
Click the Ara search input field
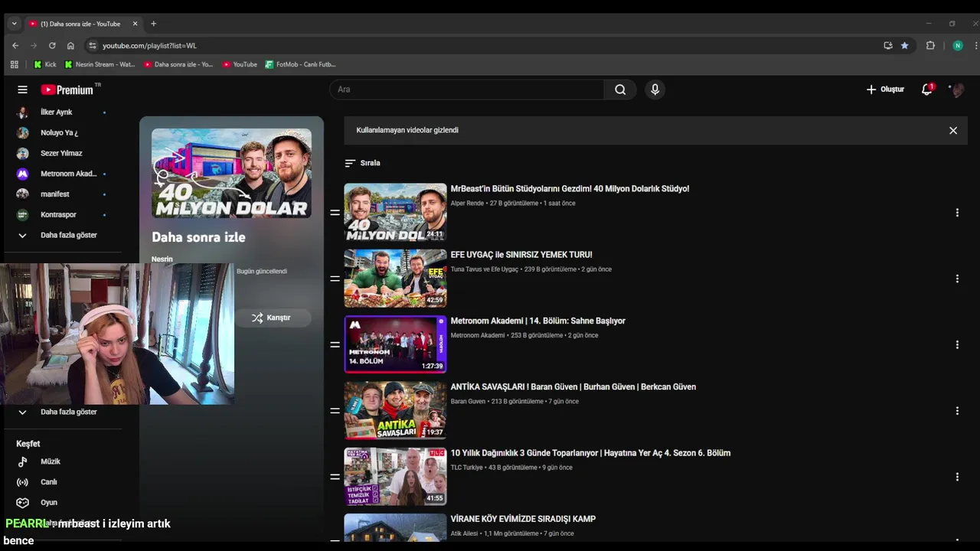pos(467,90)
